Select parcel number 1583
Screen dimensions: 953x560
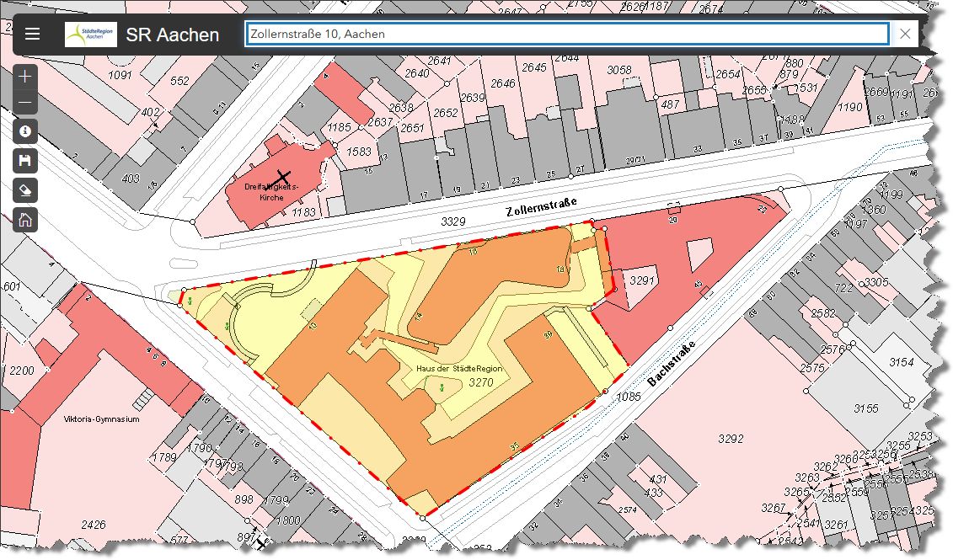click(x=359, y=152)
